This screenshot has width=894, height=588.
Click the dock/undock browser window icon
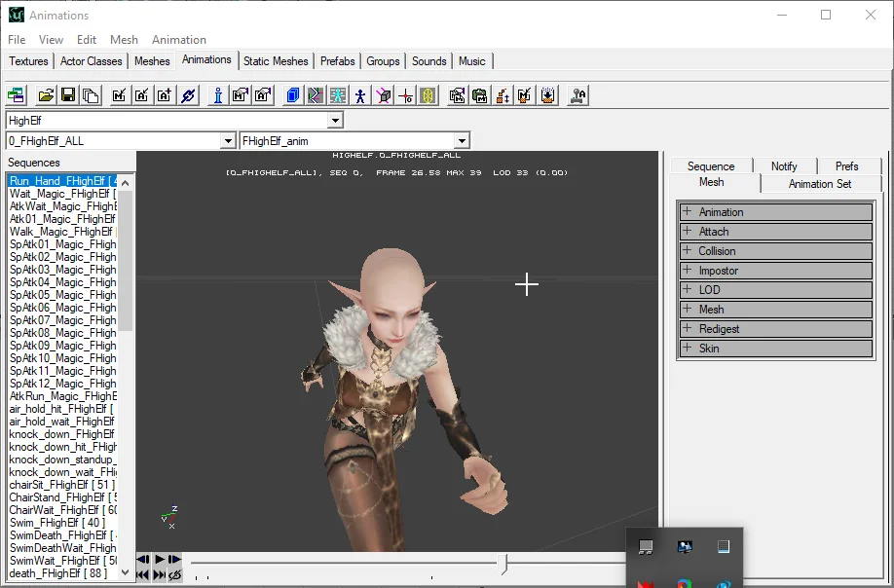pos(17,95)
